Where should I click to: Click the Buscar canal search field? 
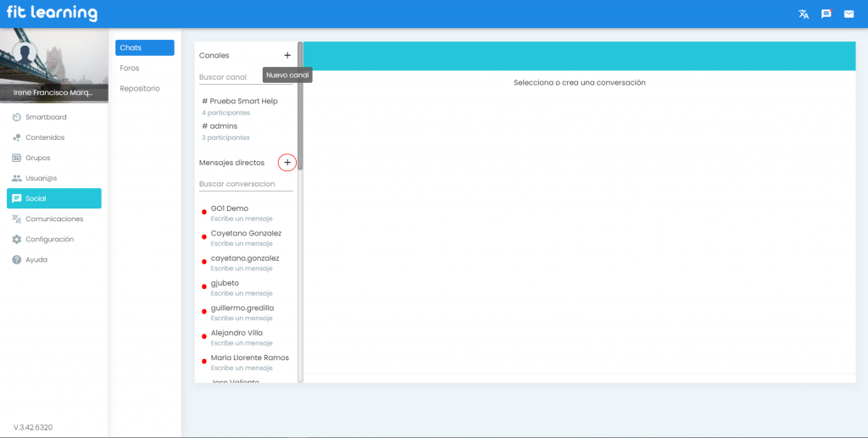click(x=245, y=77)
